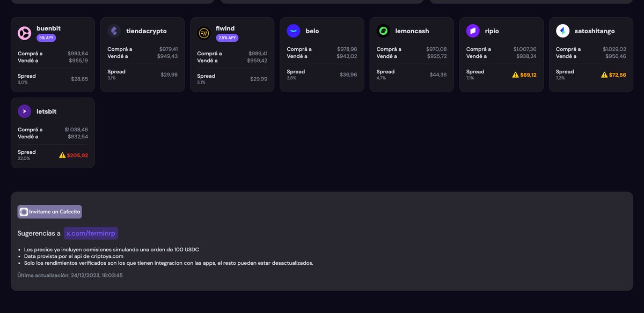Click the fiwind 2.5% APY badge

(227, 38)
